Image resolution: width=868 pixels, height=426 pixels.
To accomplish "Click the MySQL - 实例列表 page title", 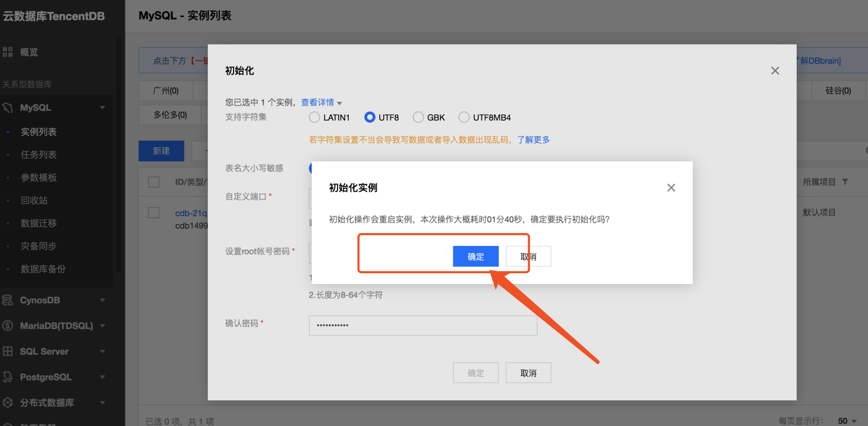I will tap(185, 16).
